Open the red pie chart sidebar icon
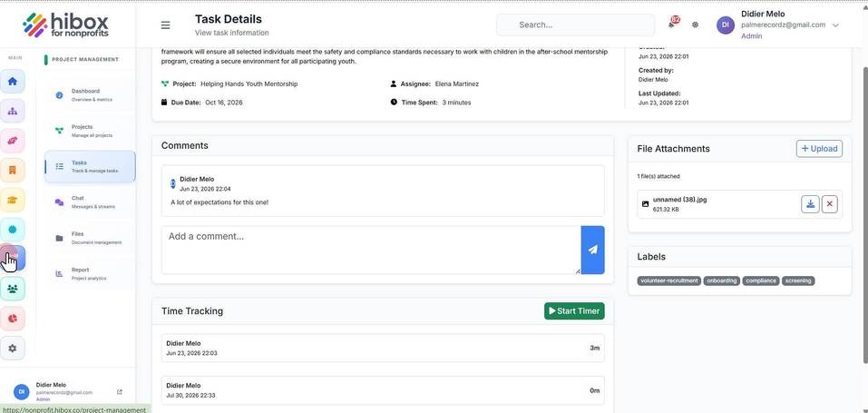868x413 pixels. pos(12,319)
